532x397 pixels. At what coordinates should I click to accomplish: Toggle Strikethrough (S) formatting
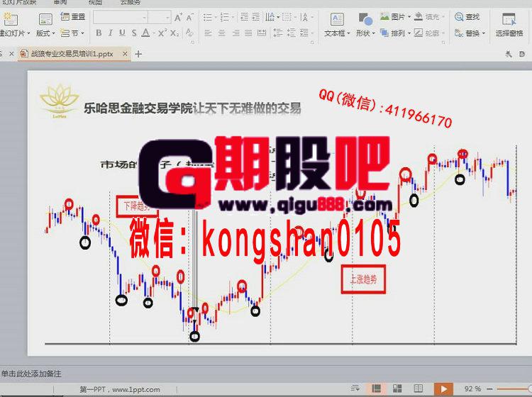pos(134,33)
